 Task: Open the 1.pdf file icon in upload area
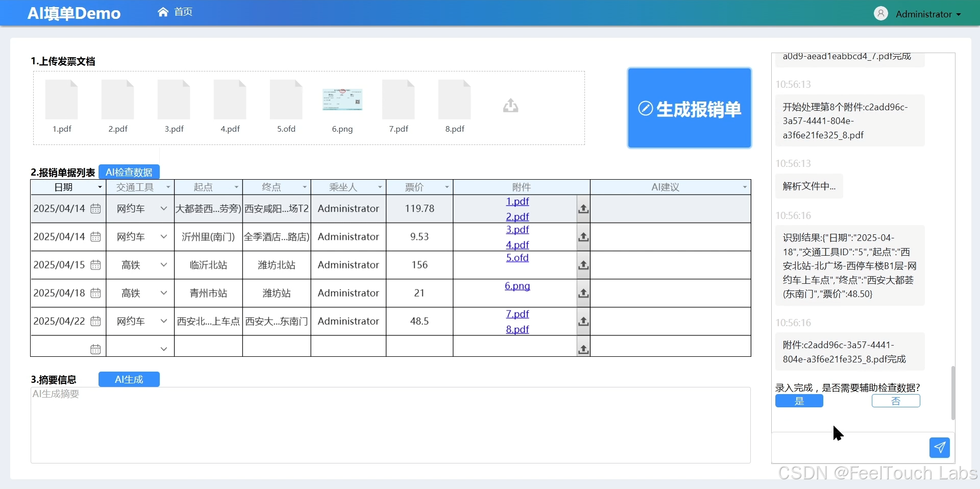pyautogui.click(x=62, y=100)
